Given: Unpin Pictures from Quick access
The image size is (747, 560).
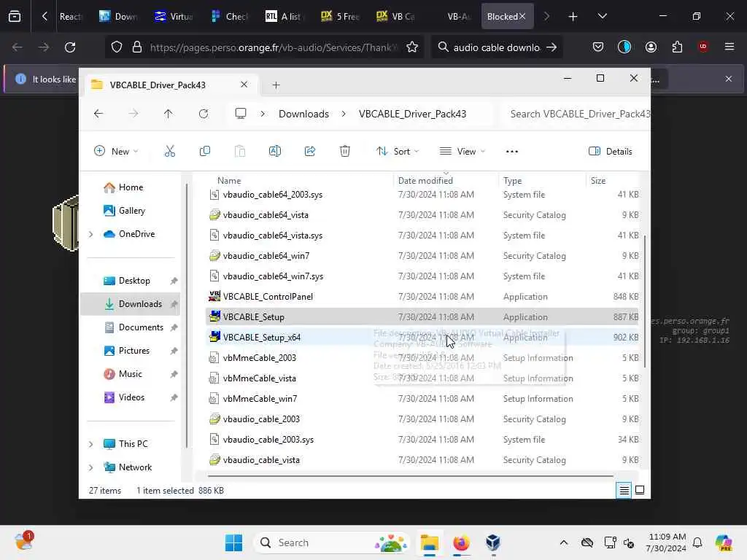Looking at the screenshot, I should coord(174,351).
